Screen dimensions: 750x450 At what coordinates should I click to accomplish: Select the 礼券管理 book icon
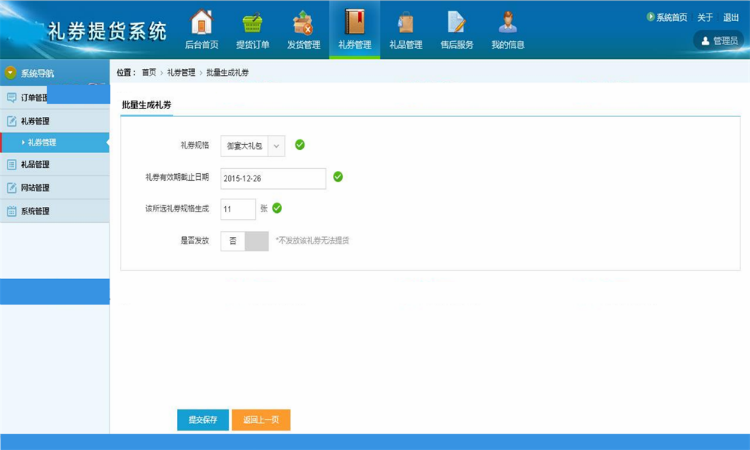[354, 24]
